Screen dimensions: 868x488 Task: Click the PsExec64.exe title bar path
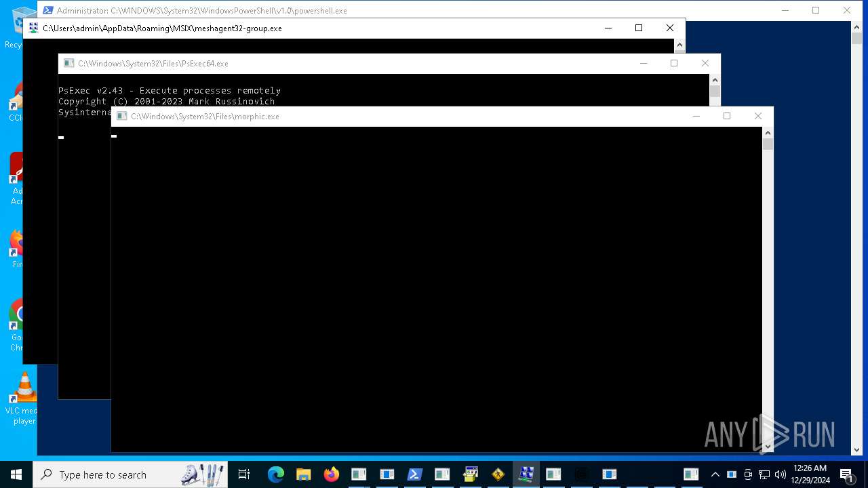(153, 64)
